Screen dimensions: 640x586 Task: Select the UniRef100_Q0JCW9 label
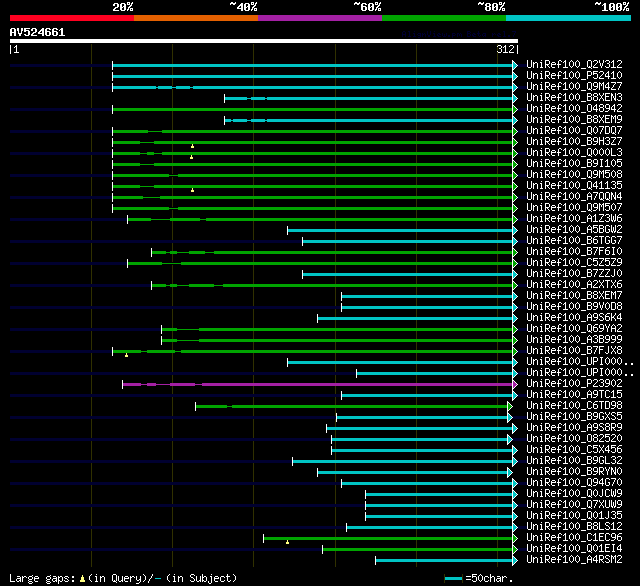click(574, 494)
